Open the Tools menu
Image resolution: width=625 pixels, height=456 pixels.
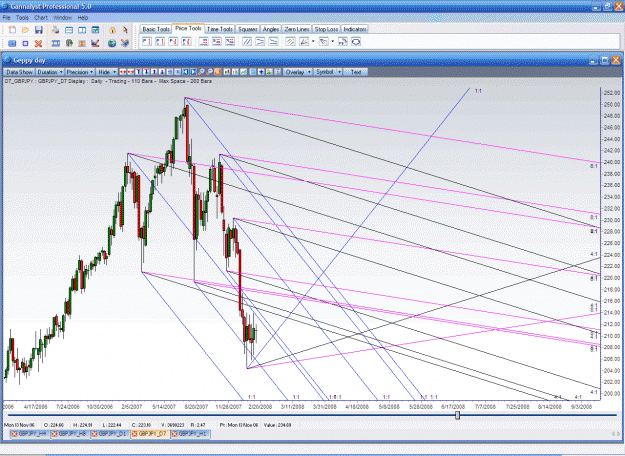22,18
